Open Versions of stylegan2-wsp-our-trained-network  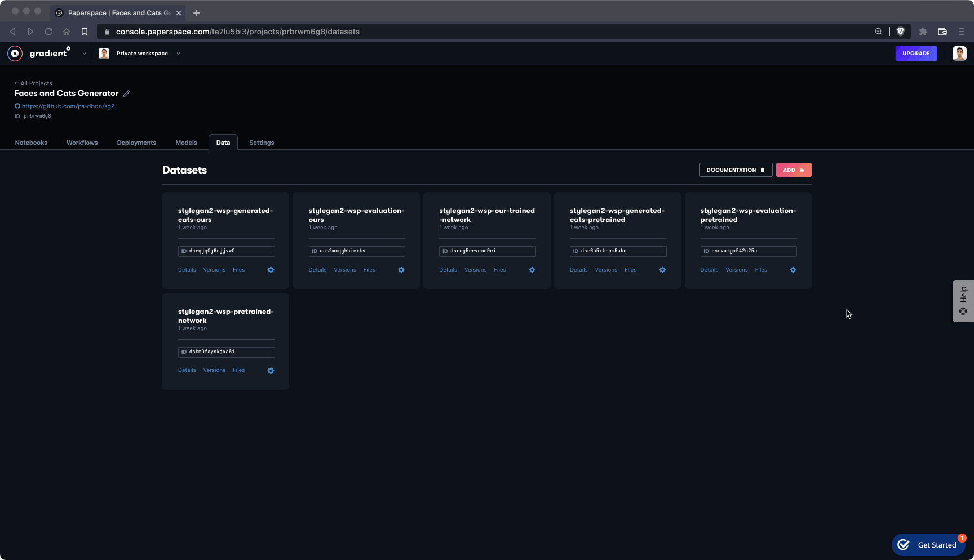tap(475, 270)
